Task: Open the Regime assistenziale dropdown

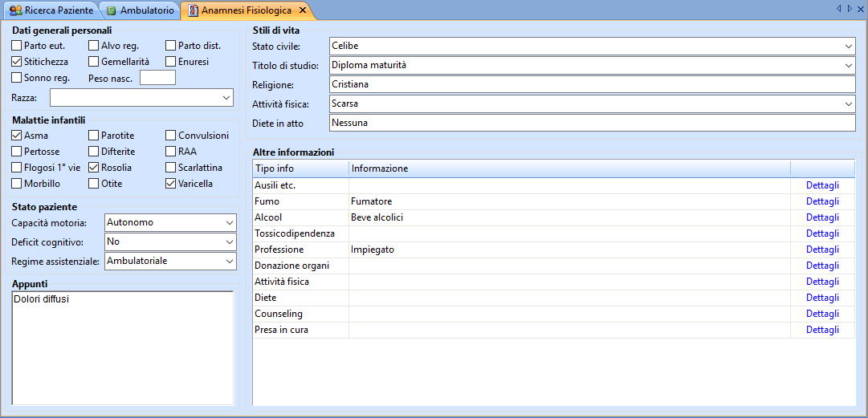Action: point(230,261)
